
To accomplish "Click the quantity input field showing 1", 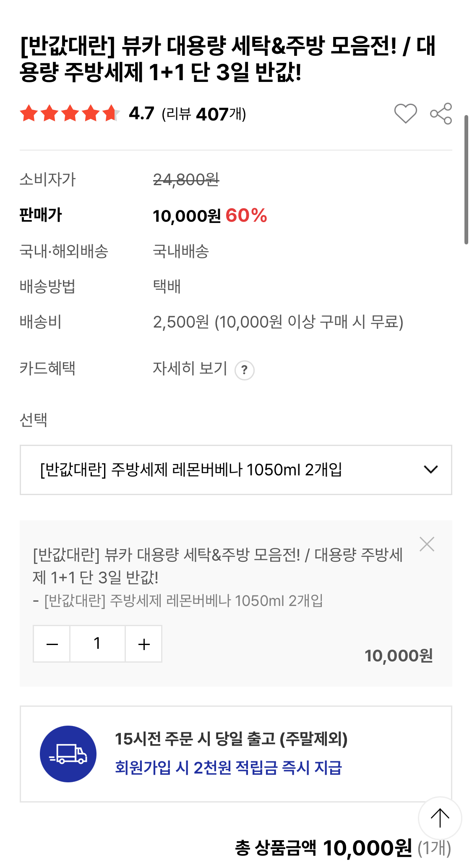I will [x=97, y=644].
